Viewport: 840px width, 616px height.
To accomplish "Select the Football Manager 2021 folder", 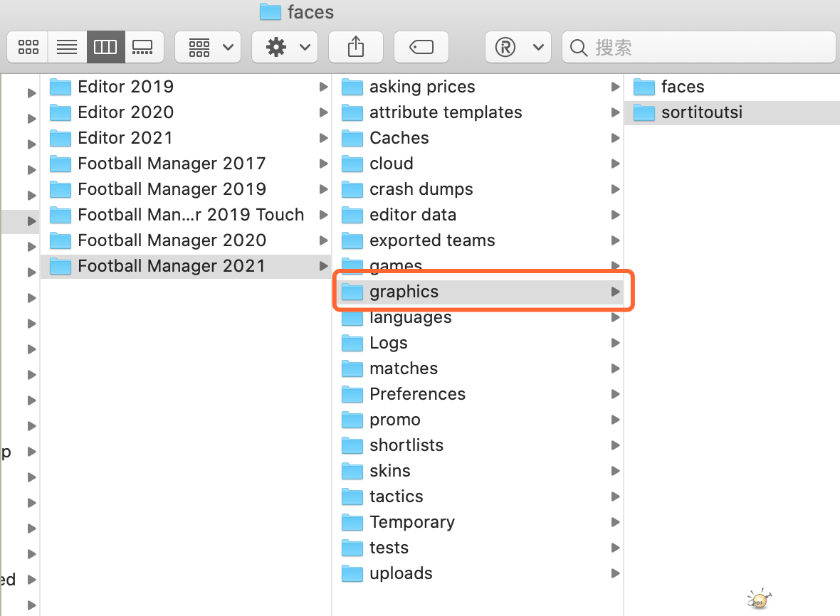I will (185, 266).
